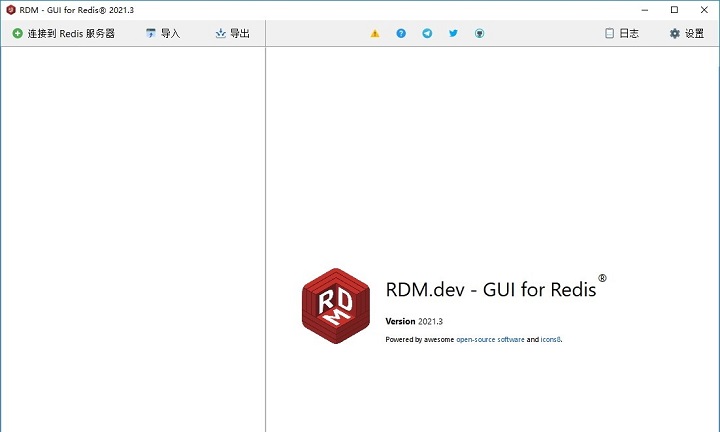Viewport: 720px width, 432px height.
Task: Follow the icons8 link
Action: [x=551, y=340]
